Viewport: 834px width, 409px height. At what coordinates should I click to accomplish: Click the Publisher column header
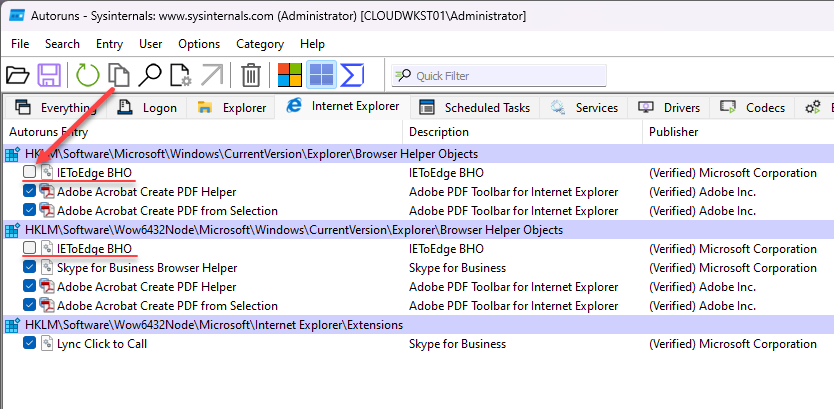click(673, 132)
